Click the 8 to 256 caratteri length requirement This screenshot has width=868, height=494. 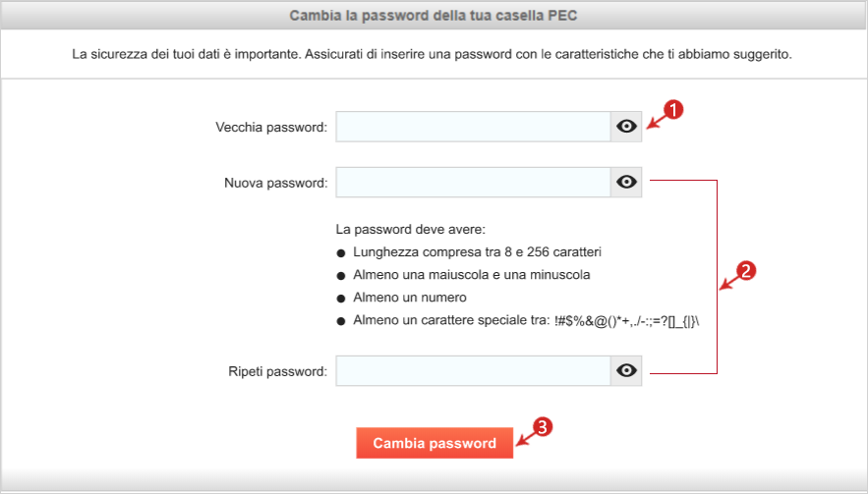pyautogui.click(x=477, y=252)
